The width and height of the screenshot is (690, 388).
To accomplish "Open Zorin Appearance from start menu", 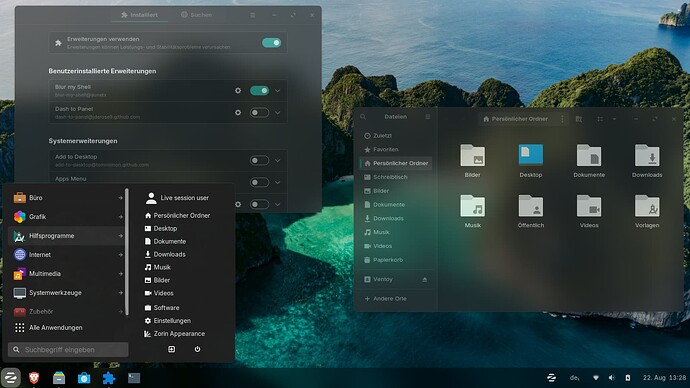I will tap(175, 334).
